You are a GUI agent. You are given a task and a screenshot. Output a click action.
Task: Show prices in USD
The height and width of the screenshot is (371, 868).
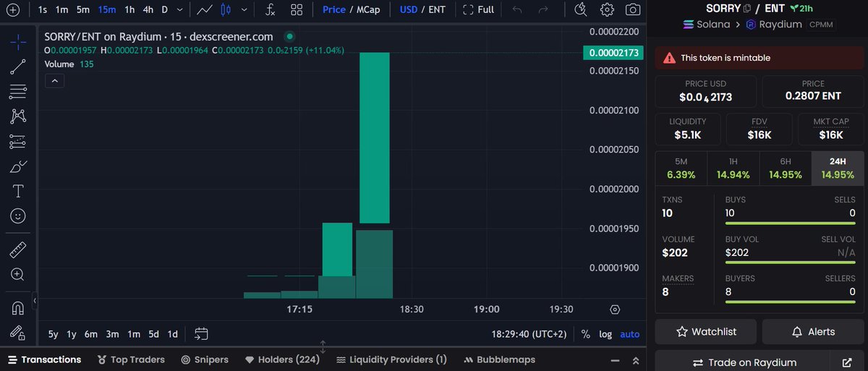(x=409, y=10)
